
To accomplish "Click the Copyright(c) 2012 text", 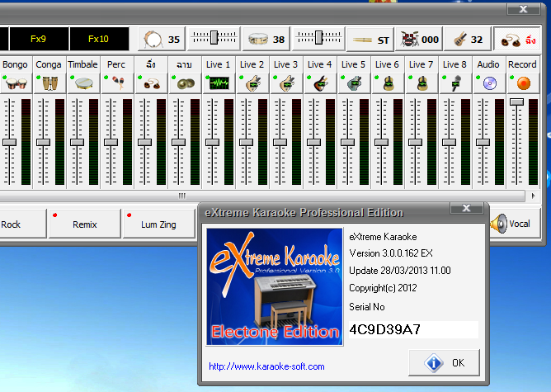I will pos(383,288).
